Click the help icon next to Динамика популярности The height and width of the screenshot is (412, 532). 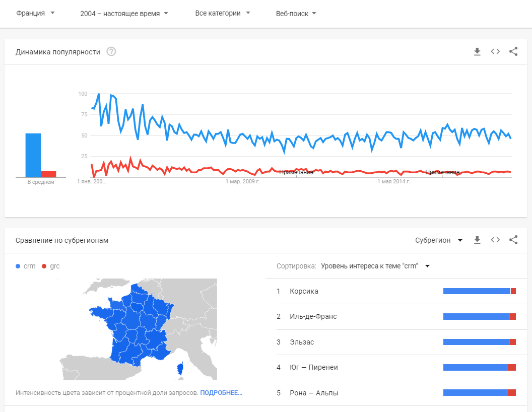(111, 51)
